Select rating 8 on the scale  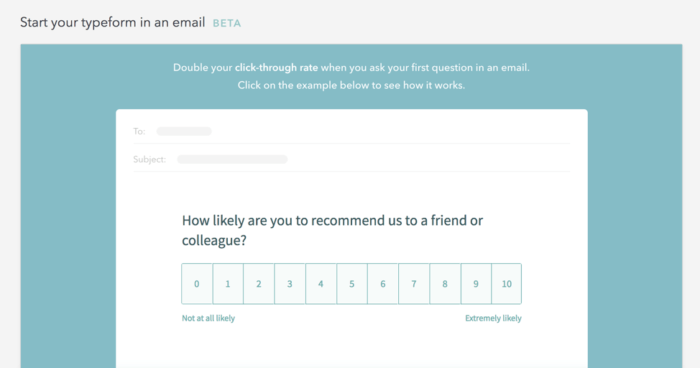coord(445,284)
